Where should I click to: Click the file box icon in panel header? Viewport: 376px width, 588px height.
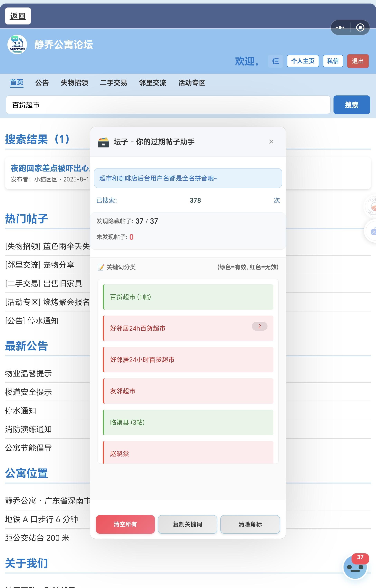(103, 142)
